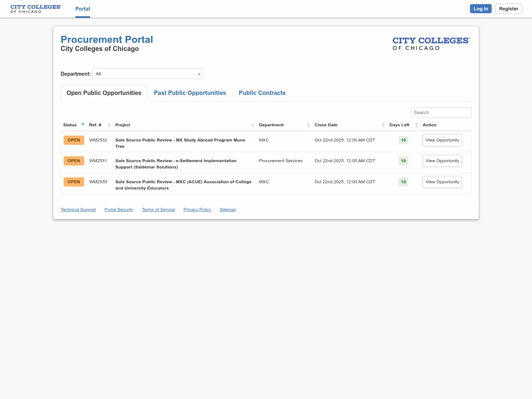Open the Public Contracts tab
The width and height of the screenshot is (532, 399).
coord(262,93)
